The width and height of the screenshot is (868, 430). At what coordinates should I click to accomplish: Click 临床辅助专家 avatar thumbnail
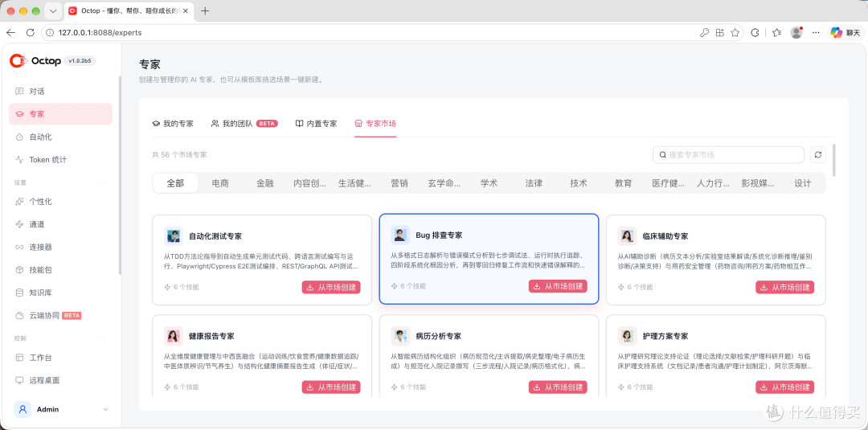[x=627, y=235]
